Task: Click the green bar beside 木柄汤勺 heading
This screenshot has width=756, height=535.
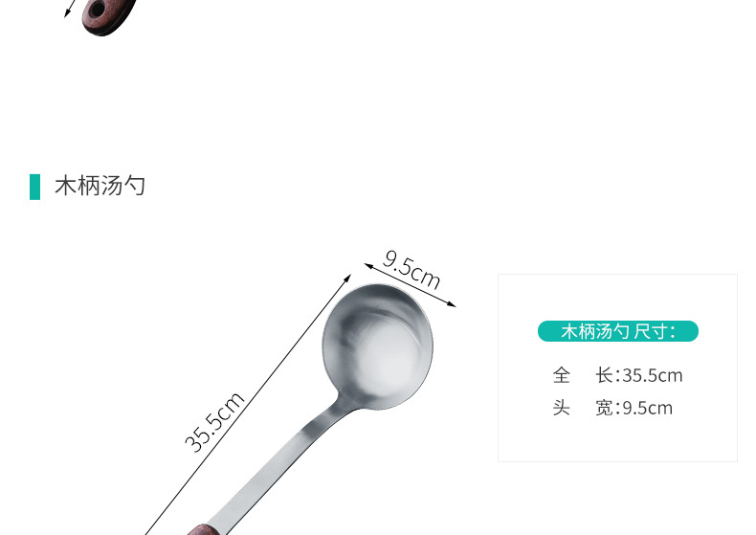Action: point(34,187)
